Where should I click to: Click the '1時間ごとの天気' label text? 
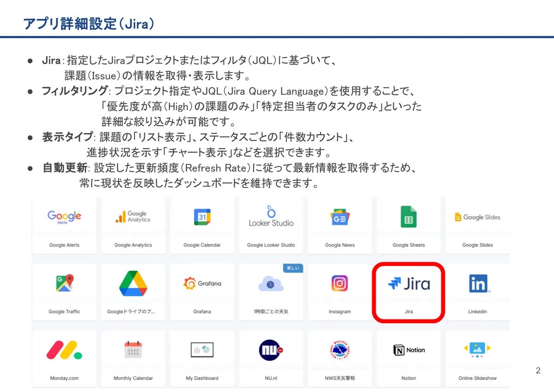coord(271,312)
